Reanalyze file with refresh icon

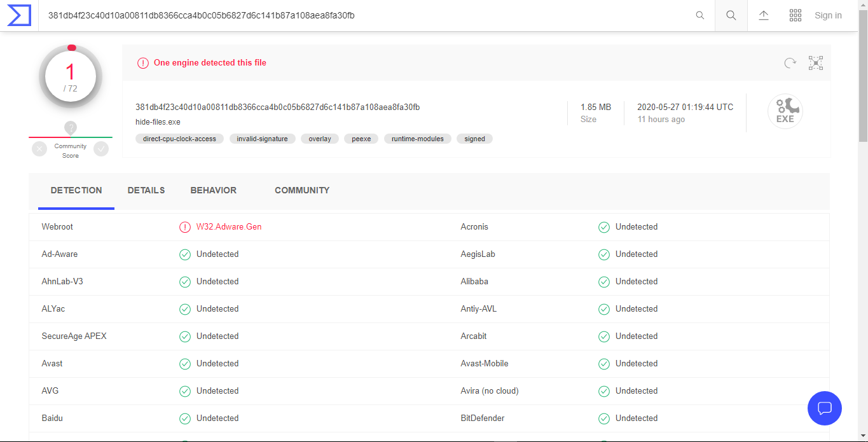pyautogui.click(x=790, y=63)
